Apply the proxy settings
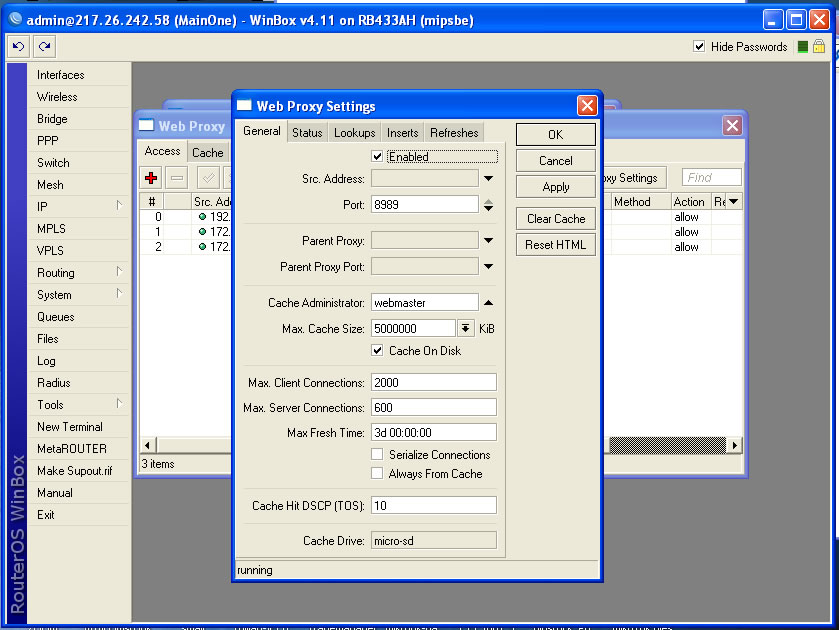The width and height of the screenshot is (839, 630). tap(555, 187)
